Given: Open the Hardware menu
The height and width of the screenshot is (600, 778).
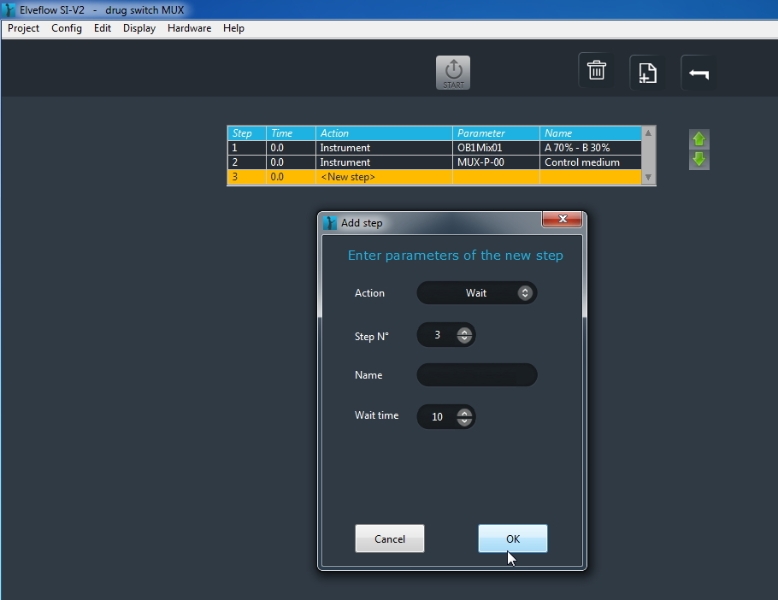Looking at the screenshot, I should click(x=189, y=28).
